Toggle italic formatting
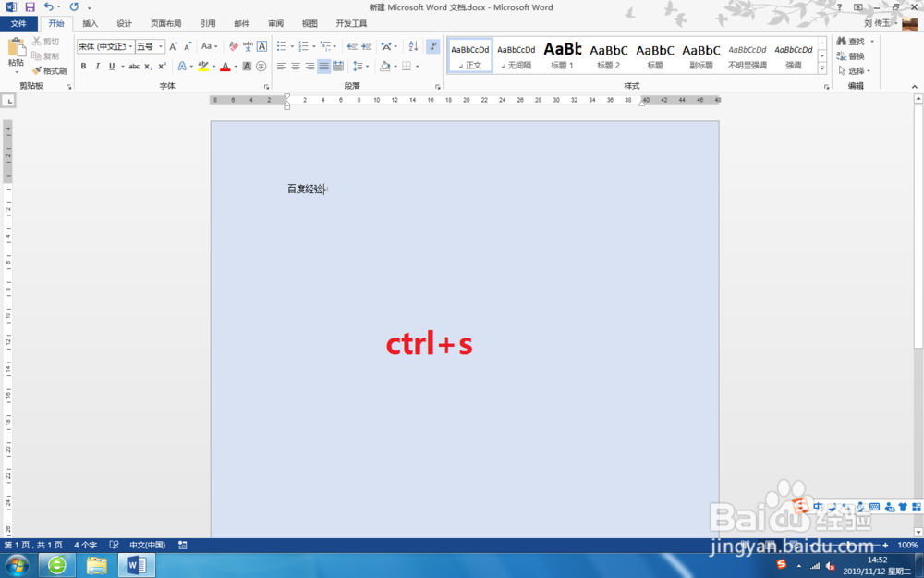 [x=96, y=66]
